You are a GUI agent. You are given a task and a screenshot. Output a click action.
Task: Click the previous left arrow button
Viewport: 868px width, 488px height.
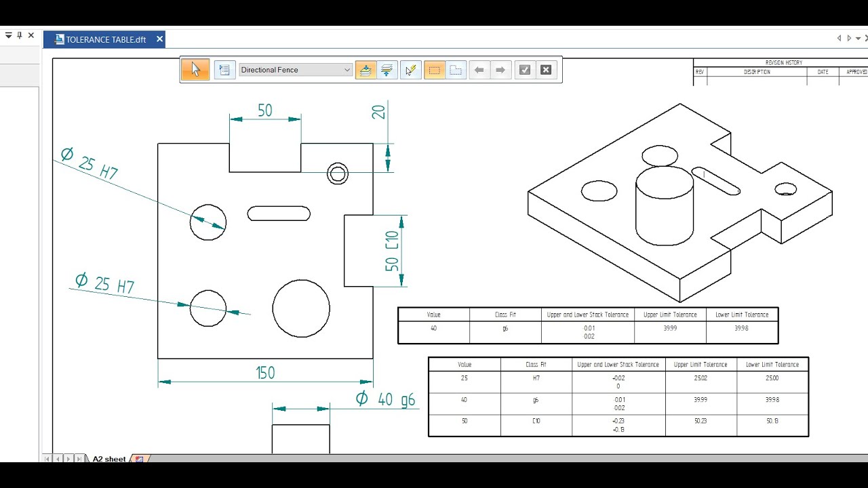[479, 70]
